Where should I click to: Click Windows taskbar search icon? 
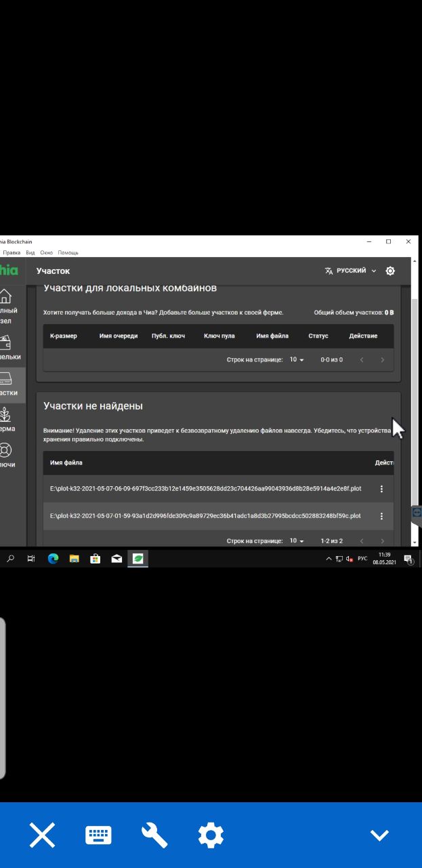10,559
